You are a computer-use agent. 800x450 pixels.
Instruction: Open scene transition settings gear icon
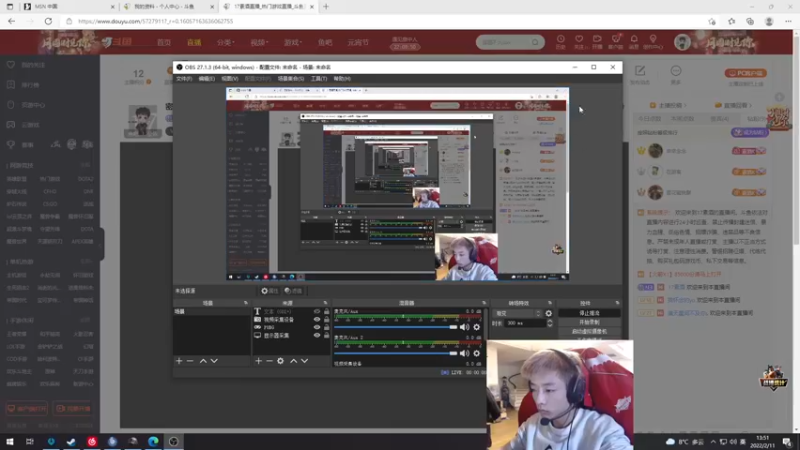coord(548,313)
